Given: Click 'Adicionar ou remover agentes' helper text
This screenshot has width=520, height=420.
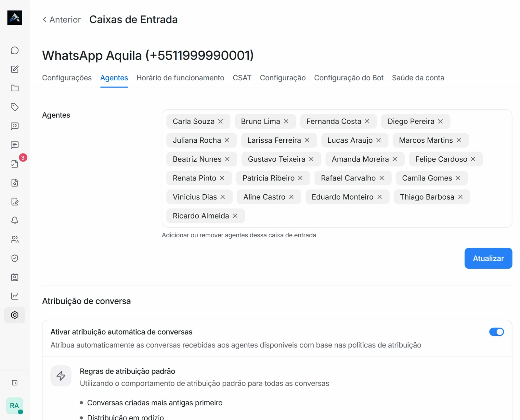Looking at the screenshot, I should pos(239,235).
